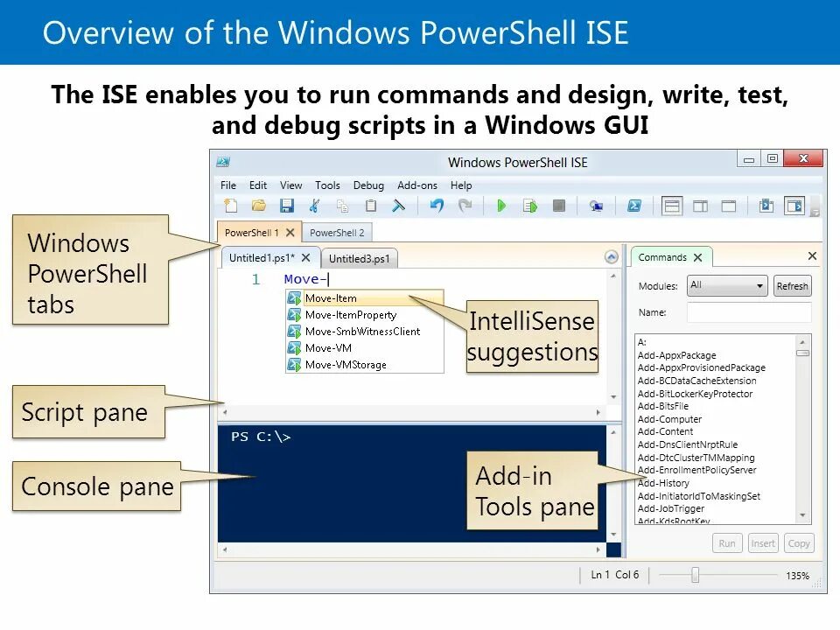Click the New script toolbar icon

tap(231, 206)
